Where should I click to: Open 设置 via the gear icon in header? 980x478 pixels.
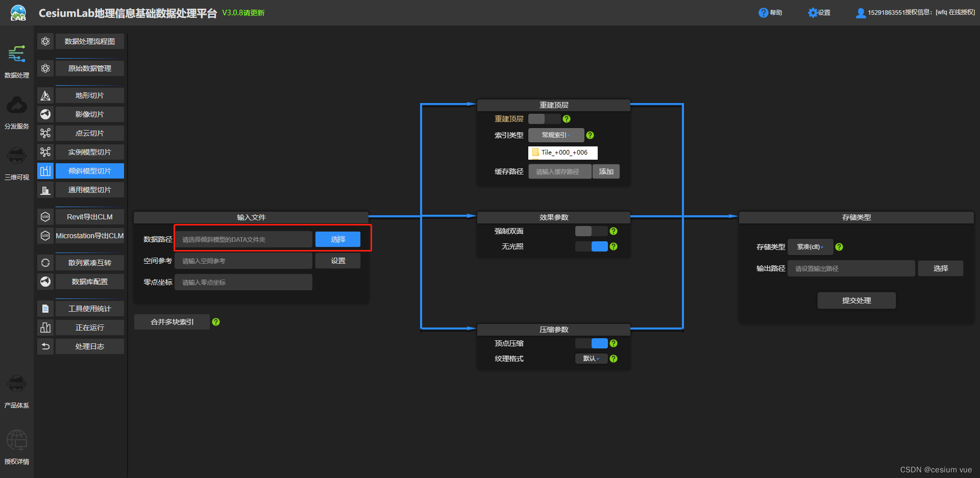pos(813,13)
